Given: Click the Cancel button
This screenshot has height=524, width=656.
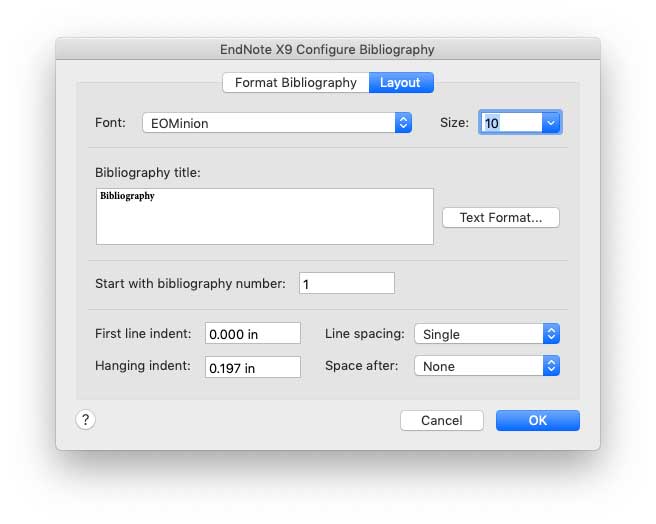Looking at the screenshot, I should click(x=442, y=420).
